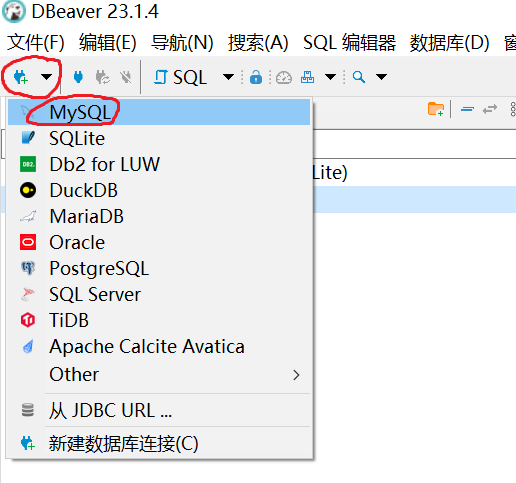Screen dimensions: 516x483
Task: Choose PostgreSQL in the dropdown menu
Action: 159,268
